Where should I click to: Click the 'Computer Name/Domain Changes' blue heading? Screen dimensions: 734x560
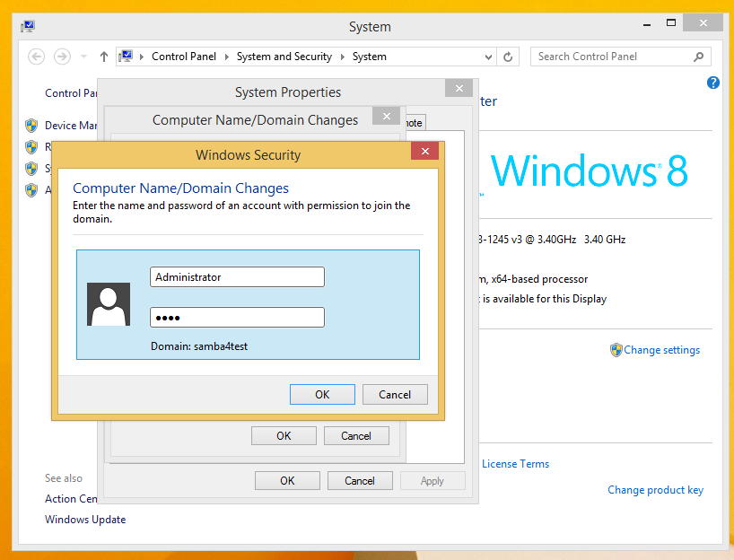coord(180,188)
